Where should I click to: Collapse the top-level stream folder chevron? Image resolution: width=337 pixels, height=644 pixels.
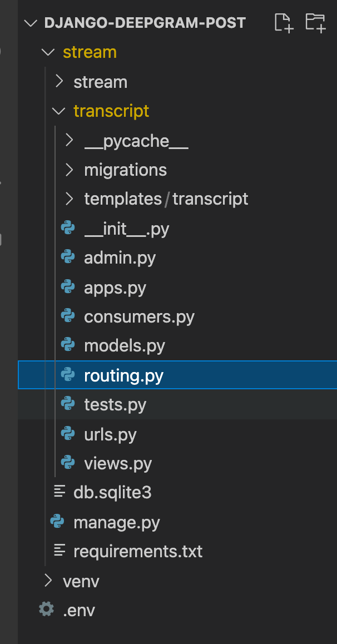tap(48, 52)
